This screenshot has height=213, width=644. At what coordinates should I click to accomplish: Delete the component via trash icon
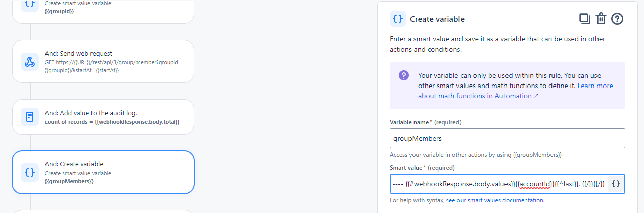click(601, 19)
